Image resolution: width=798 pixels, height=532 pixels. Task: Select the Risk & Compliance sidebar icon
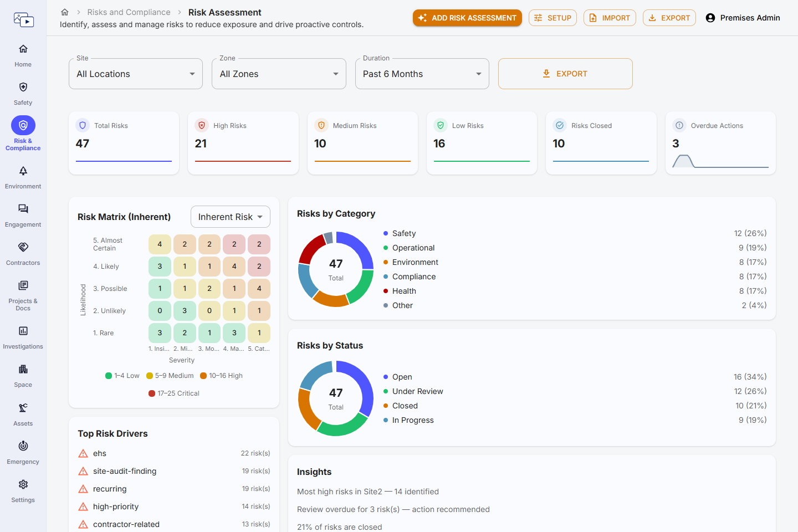(x=23, y=125)
